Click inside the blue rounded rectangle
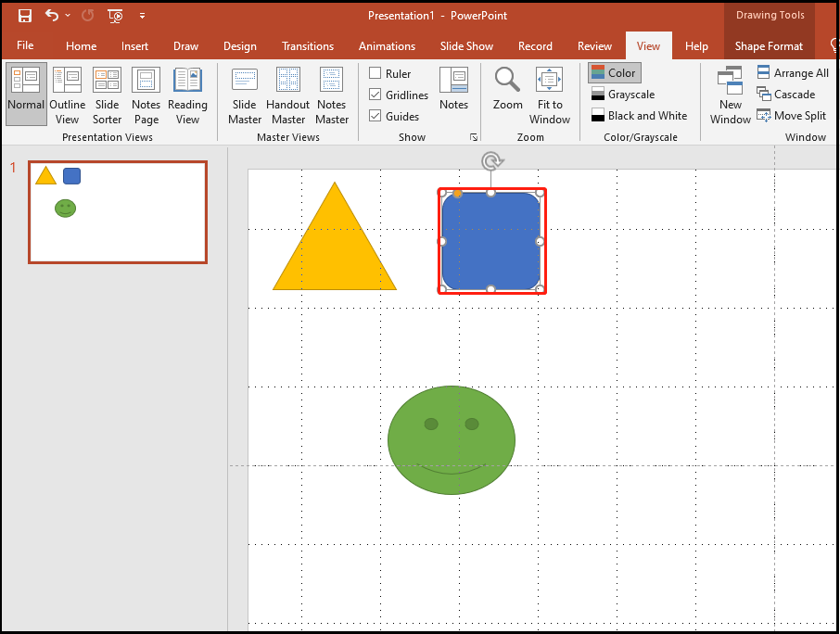840x634 pixels. click(490, 242)
